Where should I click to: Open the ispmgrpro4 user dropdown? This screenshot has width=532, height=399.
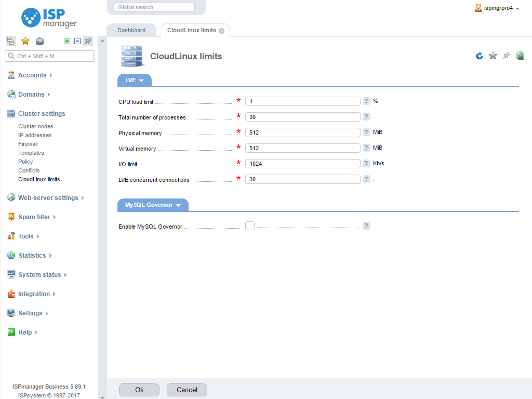click(x=497, y=8)
